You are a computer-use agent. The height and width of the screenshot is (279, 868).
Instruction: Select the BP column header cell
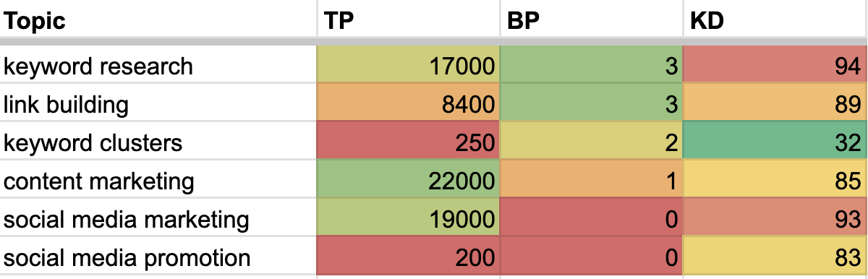click(591, 20)
